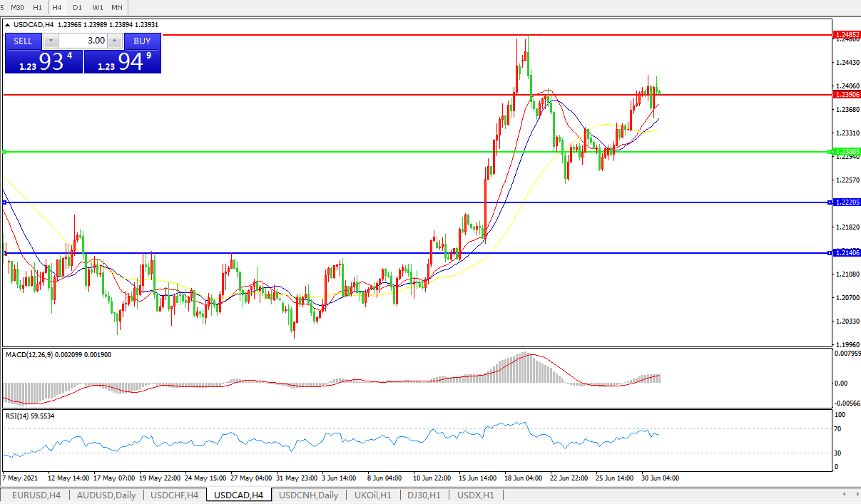Focus the 3.00 lot volume field
The width and height of the screenshot is (861, 504).
[83, 41]
